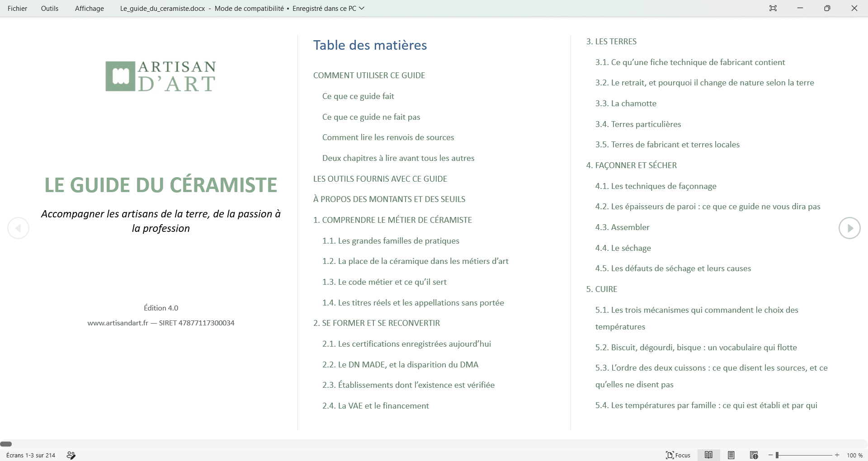The image size is (868, 461).
Task: Open 3.4. Terres particulières
Action: [638, 124]
